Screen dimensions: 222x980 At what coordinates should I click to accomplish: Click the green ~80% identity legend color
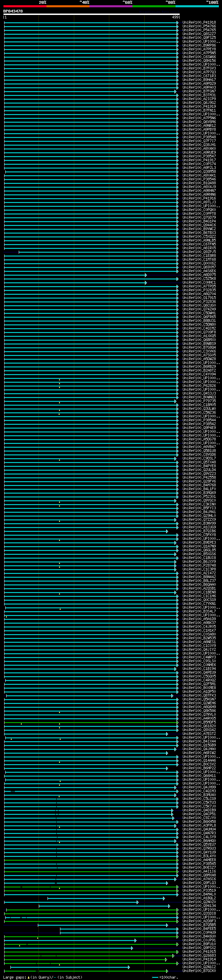(154, 6)
